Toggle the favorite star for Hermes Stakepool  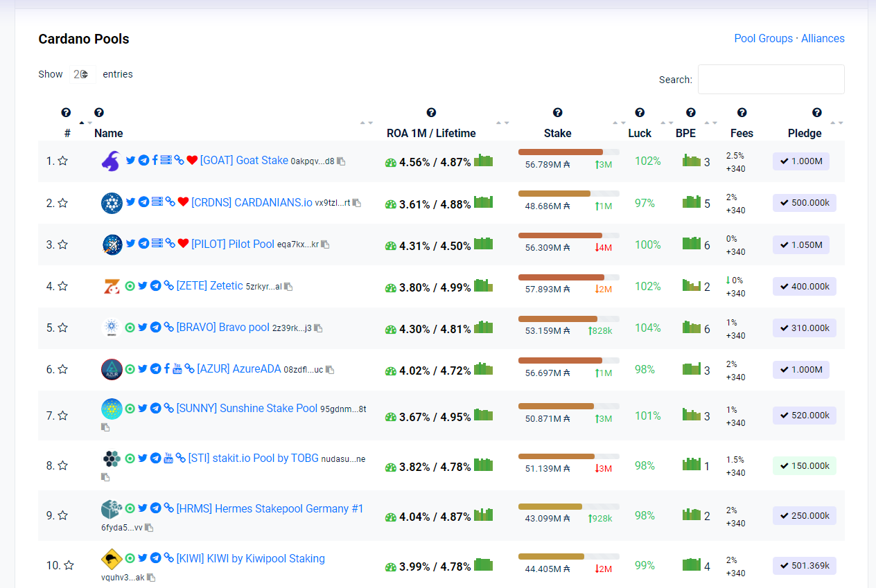click(63, 515)
